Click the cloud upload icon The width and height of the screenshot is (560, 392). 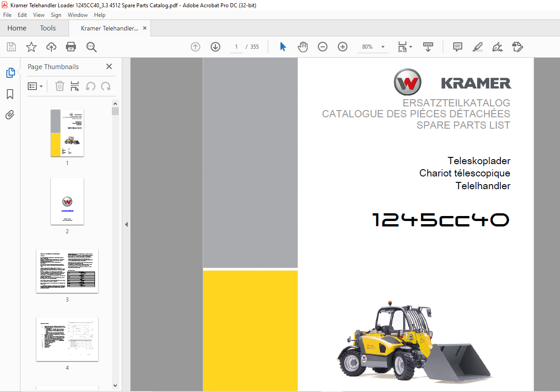point(51,47)
